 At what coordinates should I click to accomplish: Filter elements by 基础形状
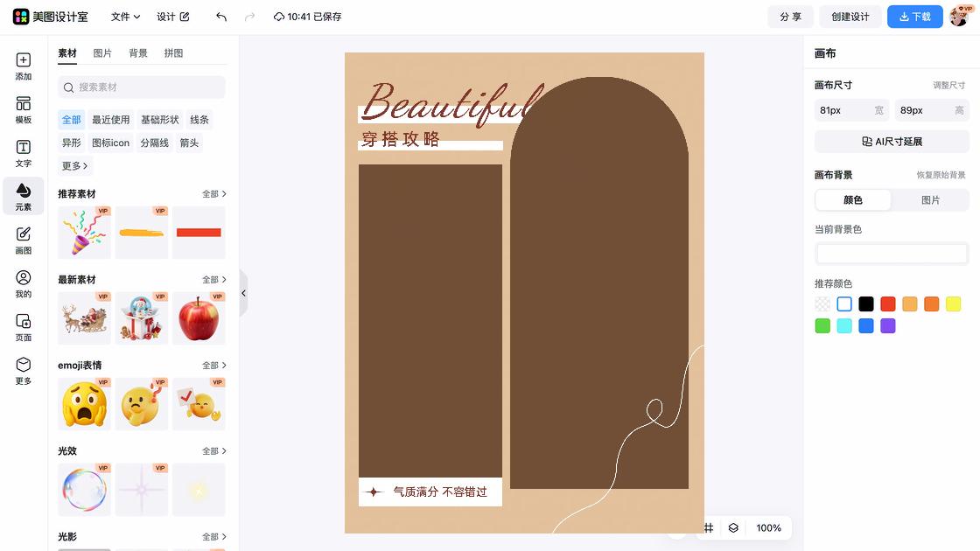coord(159,119)
